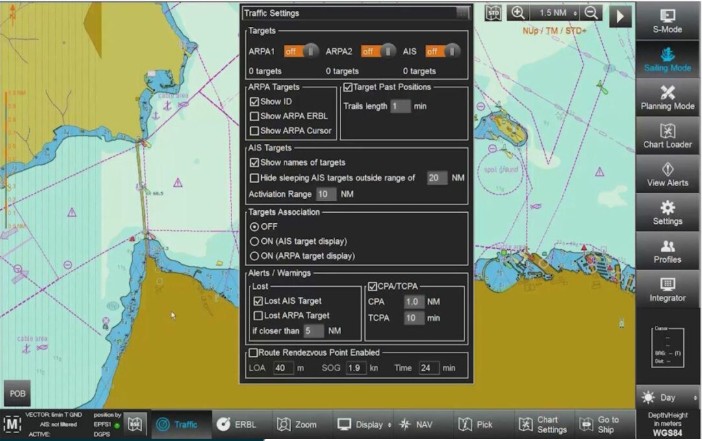Open View Alerts panel
Viewport: 702px width, 441px height.
[x=667, y=174]
